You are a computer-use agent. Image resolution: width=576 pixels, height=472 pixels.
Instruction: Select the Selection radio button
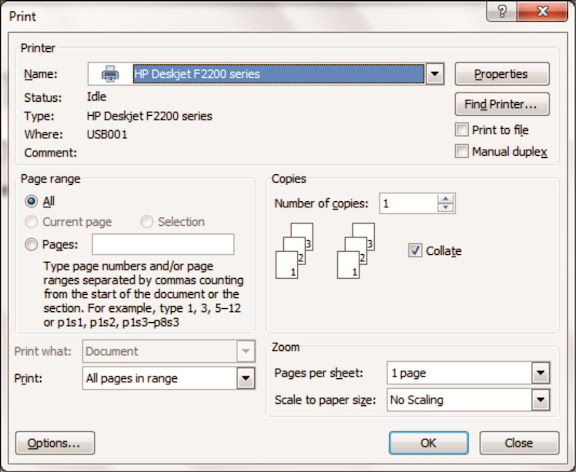(147, 222)
